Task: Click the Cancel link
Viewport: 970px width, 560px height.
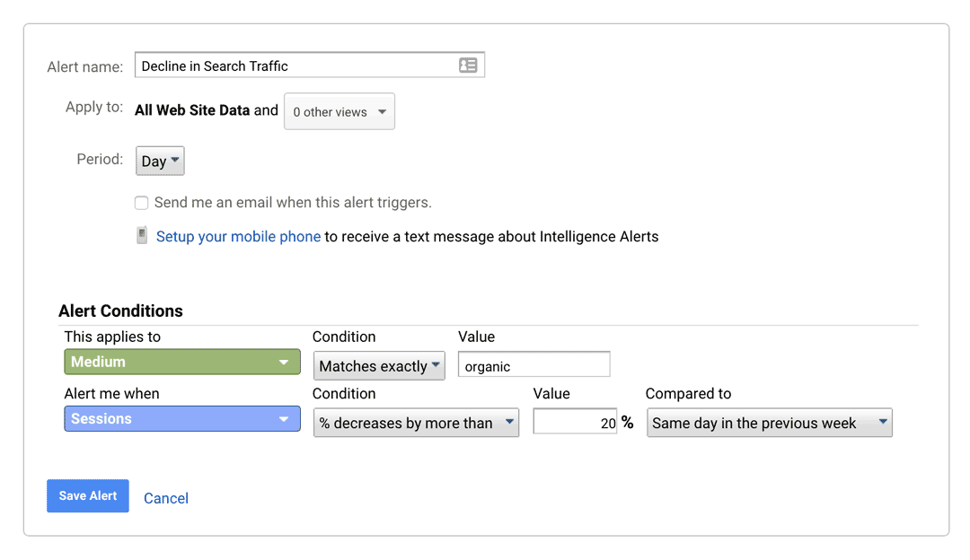Action: 166,498
